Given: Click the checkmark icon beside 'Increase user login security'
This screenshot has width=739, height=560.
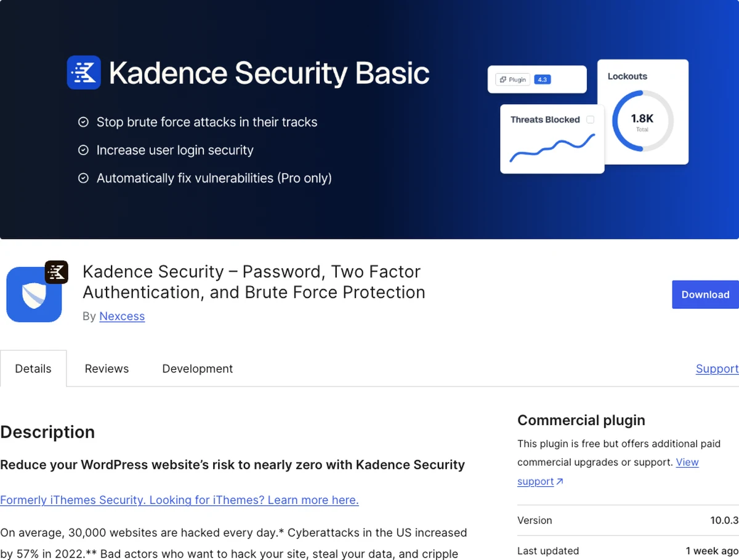Looking at the screenshot, I should (x=83, y=150).
